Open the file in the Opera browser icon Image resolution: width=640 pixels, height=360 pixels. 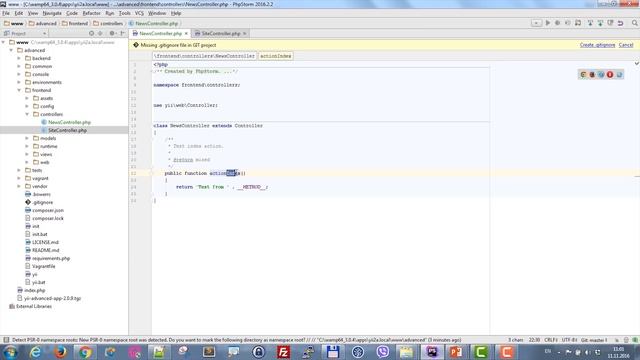point(610,74)
